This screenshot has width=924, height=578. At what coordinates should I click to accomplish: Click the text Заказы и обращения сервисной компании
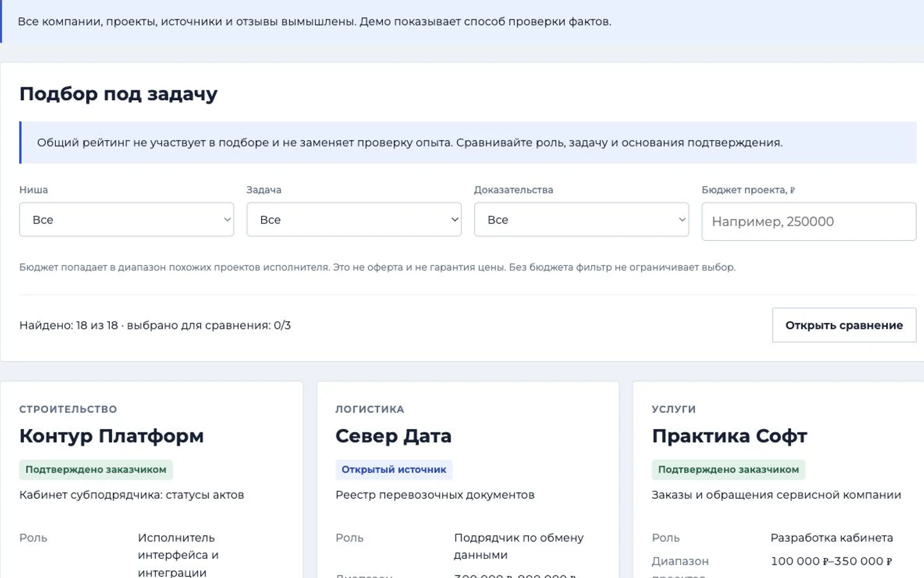coord(776,495)
